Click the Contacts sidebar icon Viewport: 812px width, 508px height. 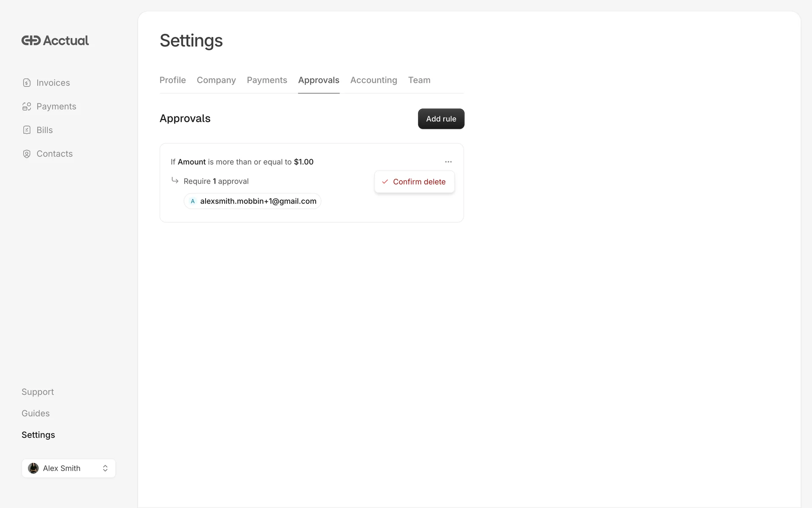(27, 154)
